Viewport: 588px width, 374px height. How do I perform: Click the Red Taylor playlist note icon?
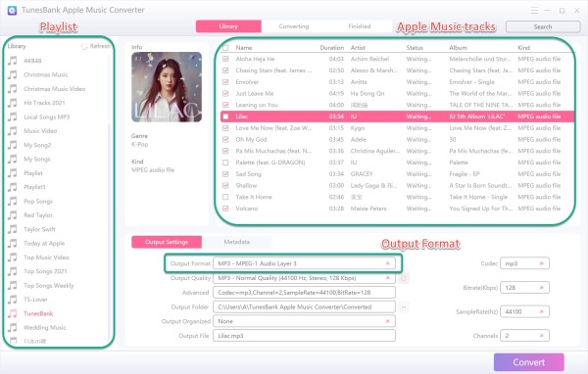(x=13, y=215)
